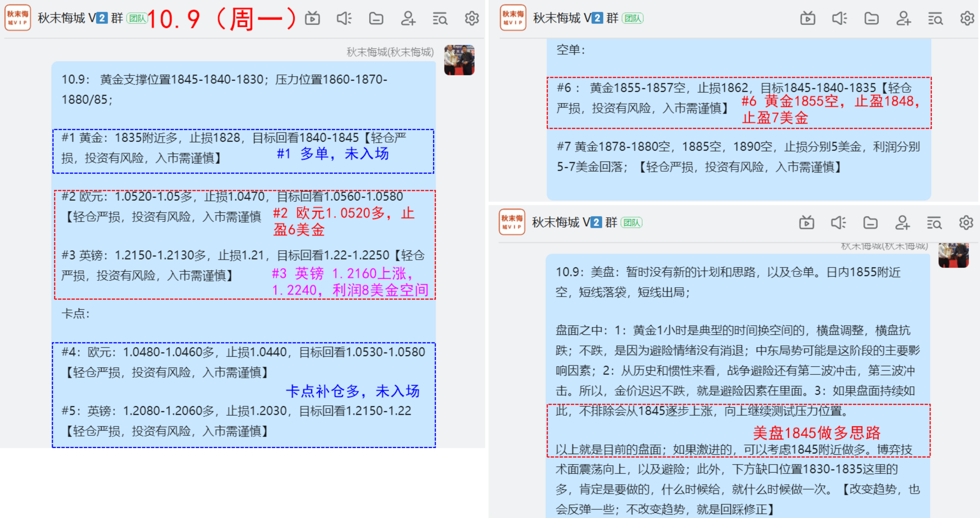
Task: Click the line '10.9: 黄金支撑位置1845-1840-1830'
Action: [224, 79]
